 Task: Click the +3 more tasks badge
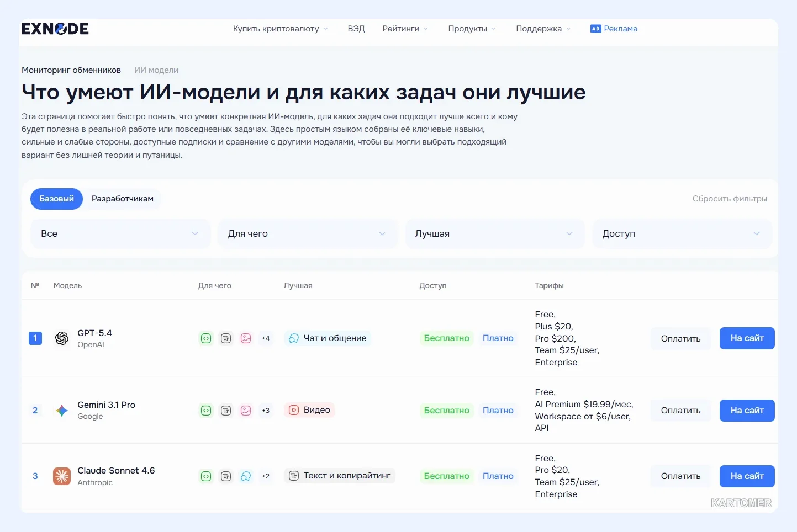[x=266, y=410]
